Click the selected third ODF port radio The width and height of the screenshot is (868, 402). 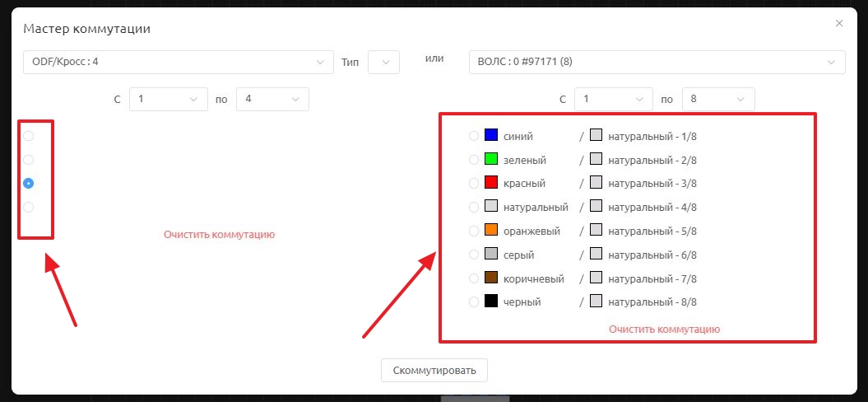[x=28, y=184]
